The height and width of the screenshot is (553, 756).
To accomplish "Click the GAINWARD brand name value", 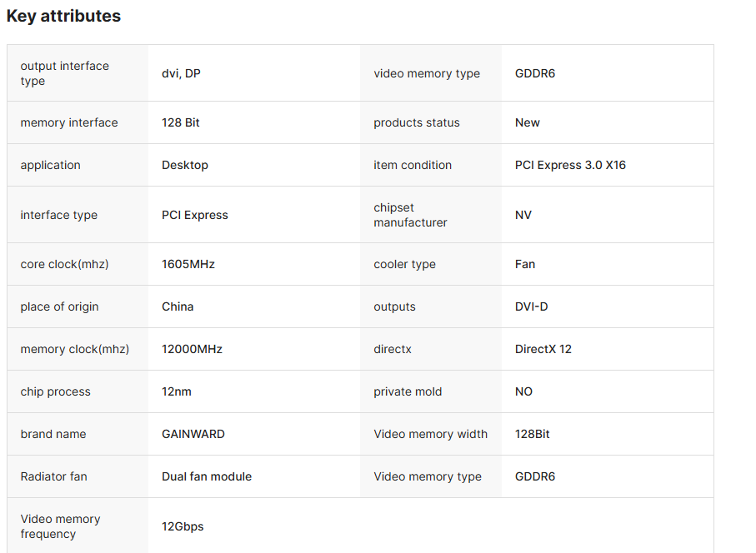I will [x=193, y=434].
